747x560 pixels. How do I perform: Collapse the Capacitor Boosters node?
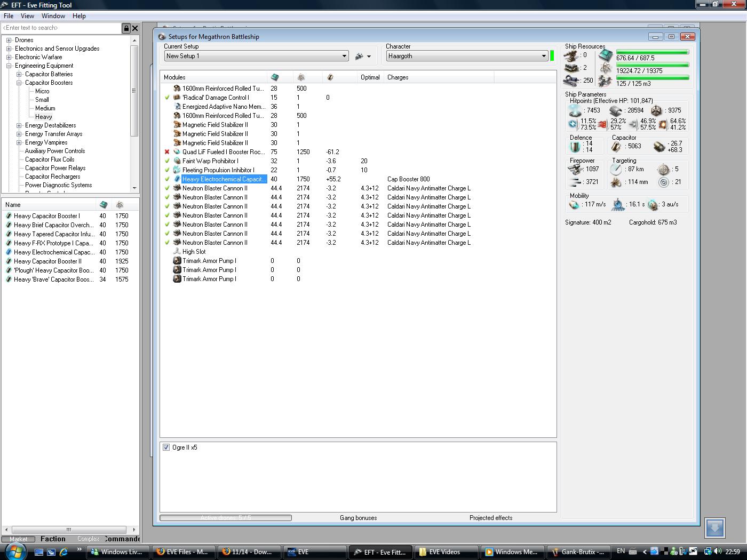[19, 83]
